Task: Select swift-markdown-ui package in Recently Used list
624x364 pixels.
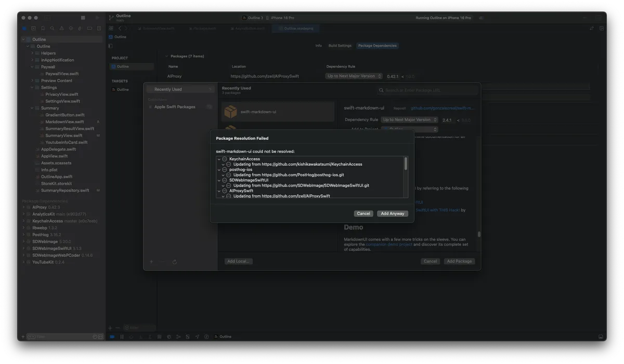Action: tap(278, 112)
